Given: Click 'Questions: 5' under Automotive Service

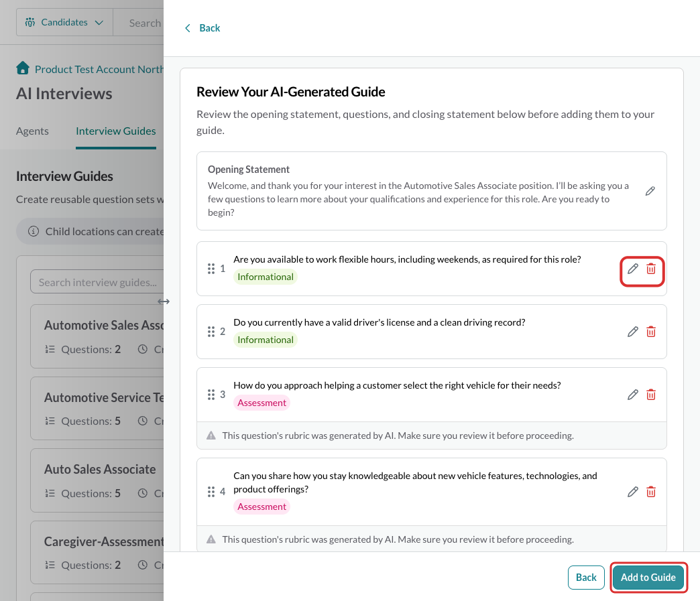Looking at the screenshot, I should 91,421.
